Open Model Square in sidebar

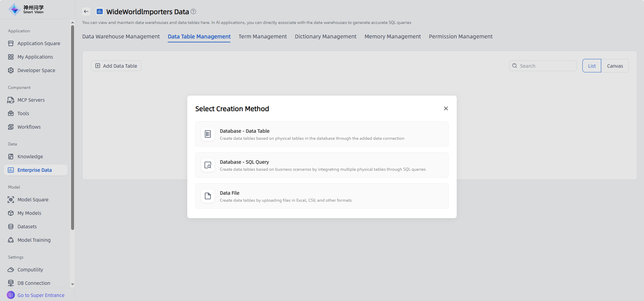click(33, 200)
